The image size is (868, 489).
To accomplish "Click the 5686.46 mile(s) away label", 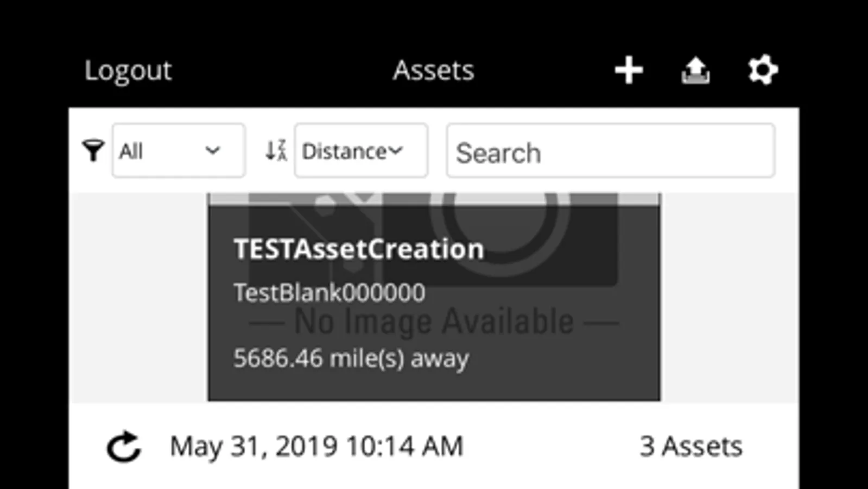I will [351, 359].
